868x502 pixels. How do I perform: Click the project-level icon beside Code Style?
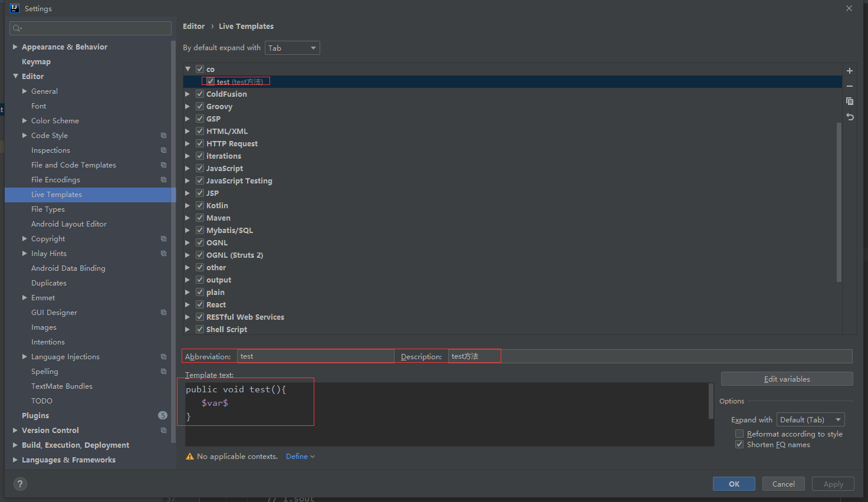coord(164,136)
